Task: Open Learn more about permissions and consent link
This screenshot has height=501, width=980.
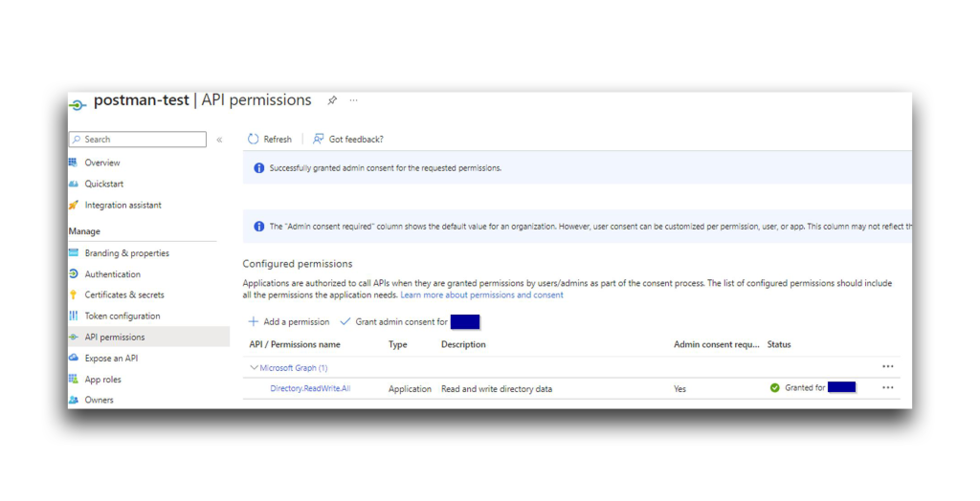Action: (482, 294)
